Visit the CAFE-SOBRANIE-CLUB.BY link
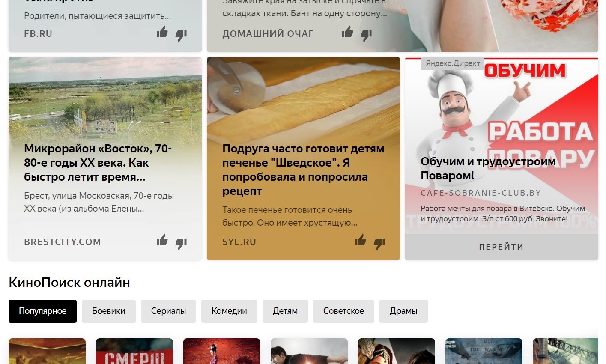This screenshot has width=606, height=364. click(481, 193)
